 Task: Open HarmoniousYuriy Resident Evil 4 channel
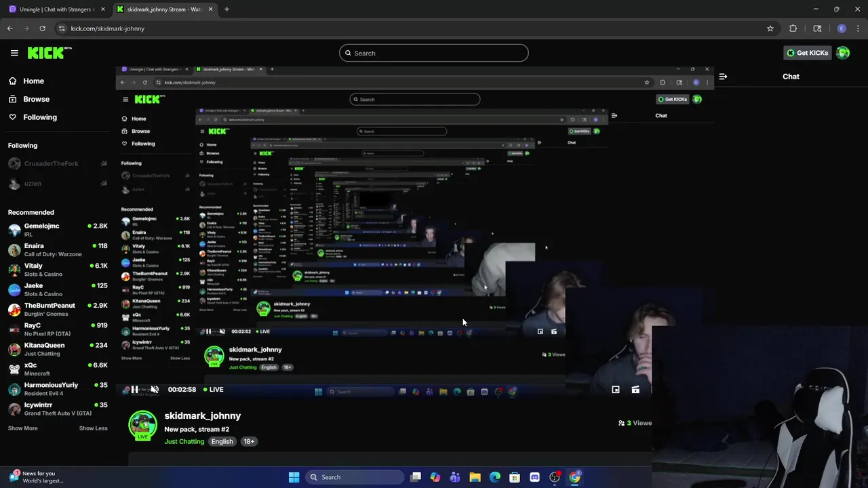point(58,389)
